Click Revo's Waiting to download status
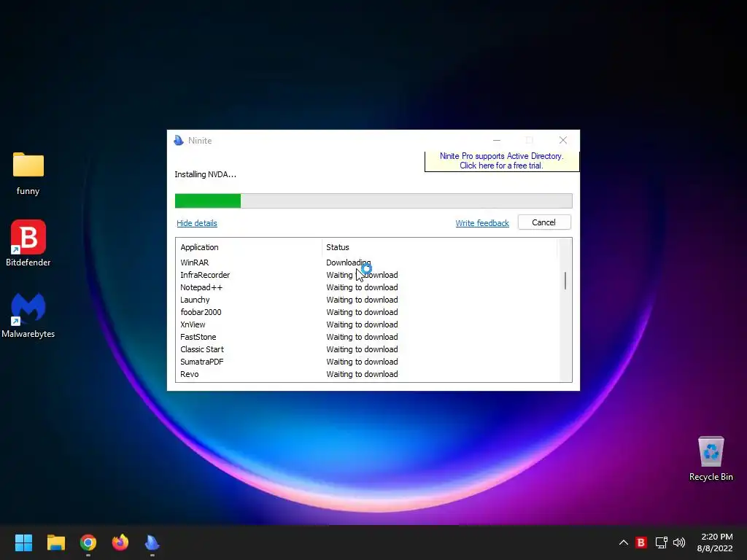 [x=362, y=374]
